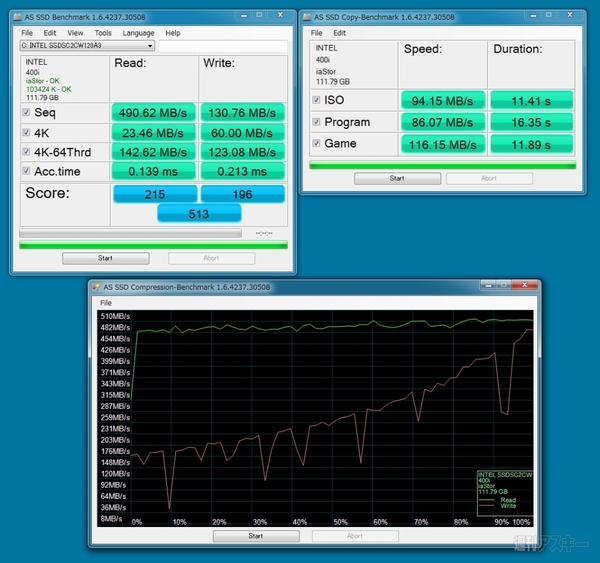Image resolution: width=600 pixels, height=563 pixels.
Task: Toggle the Game copy test checkbox
Action: tap(317, 144)
